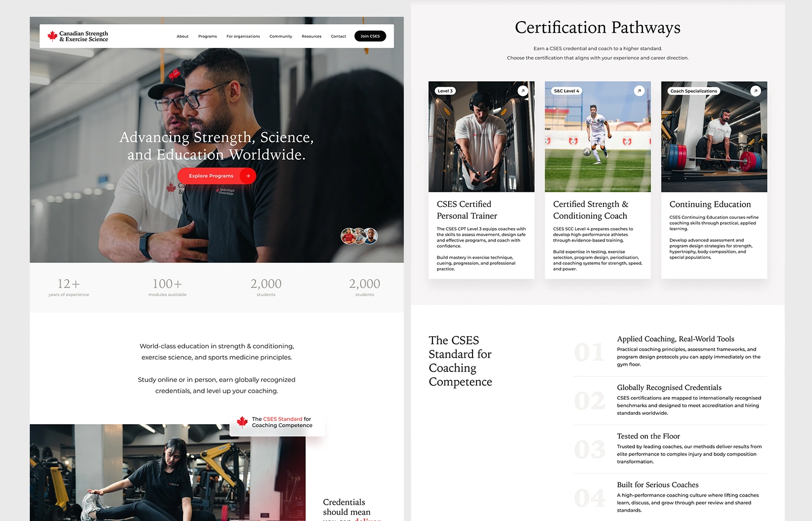Click 'The CSES Standard for Coaching Competence' heading
Screen dimensions: 812x521
[x=461, y=361]
